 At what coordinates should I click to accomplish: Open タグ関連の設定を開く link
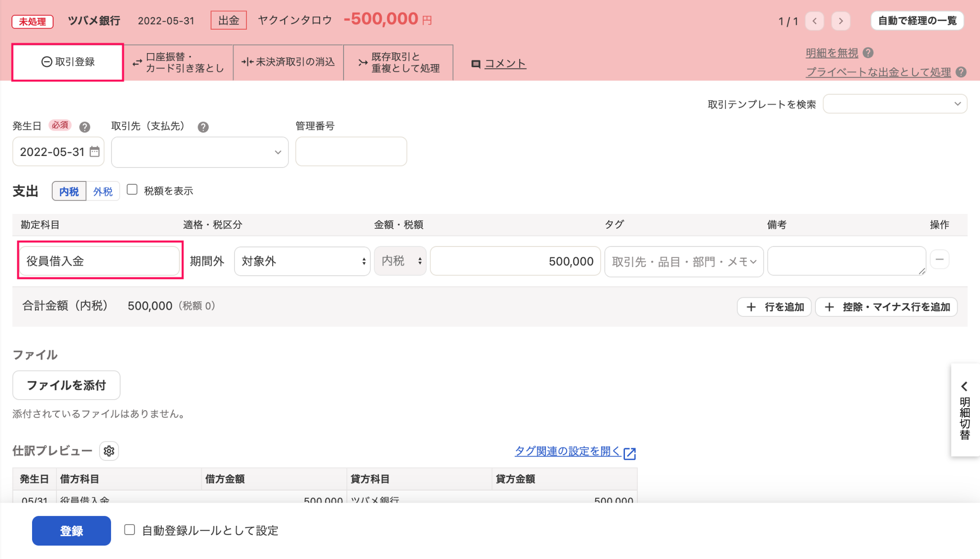(x=568, y=451)
